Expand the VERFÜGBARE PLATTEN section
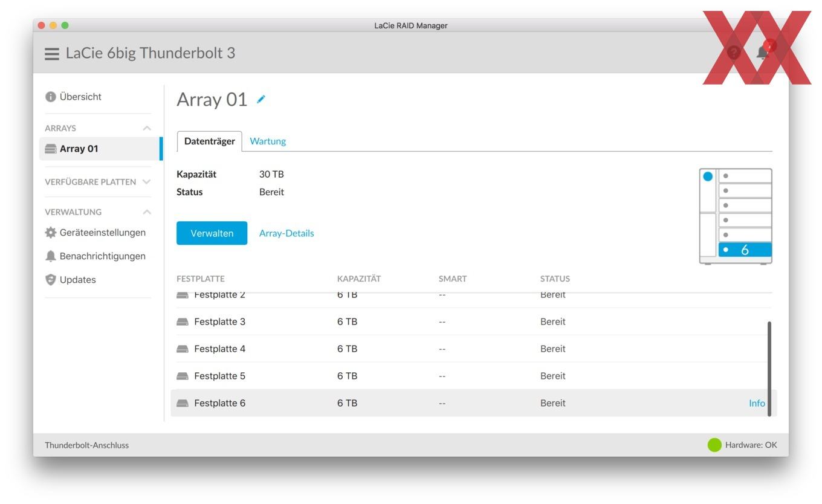 (146, 181)
